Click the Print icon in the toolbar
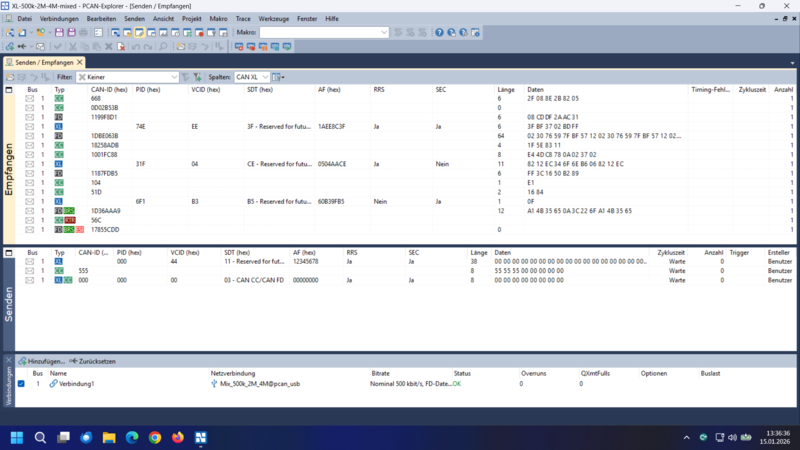 pos(83,33)
